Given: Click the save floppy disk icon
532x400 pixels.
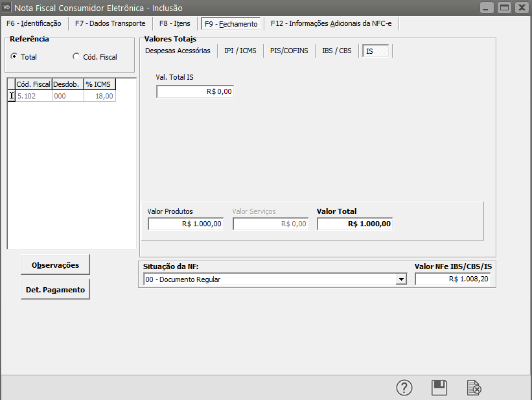Looking at the screenshot, I should coord(439,388).
